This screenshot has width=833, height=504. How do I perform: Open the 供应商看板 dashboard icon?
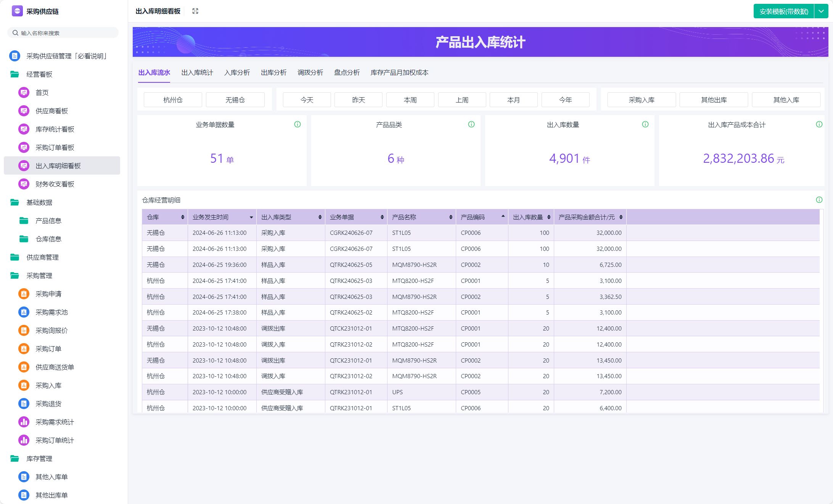[x=24, y=111]
